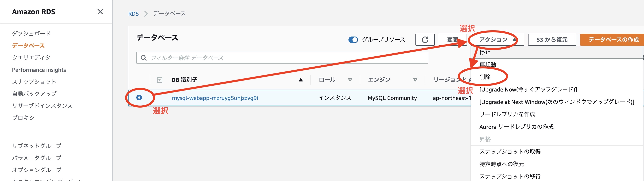
Task: Sort by DB 識別子 ascending arrow
Action: click(301, 80)
